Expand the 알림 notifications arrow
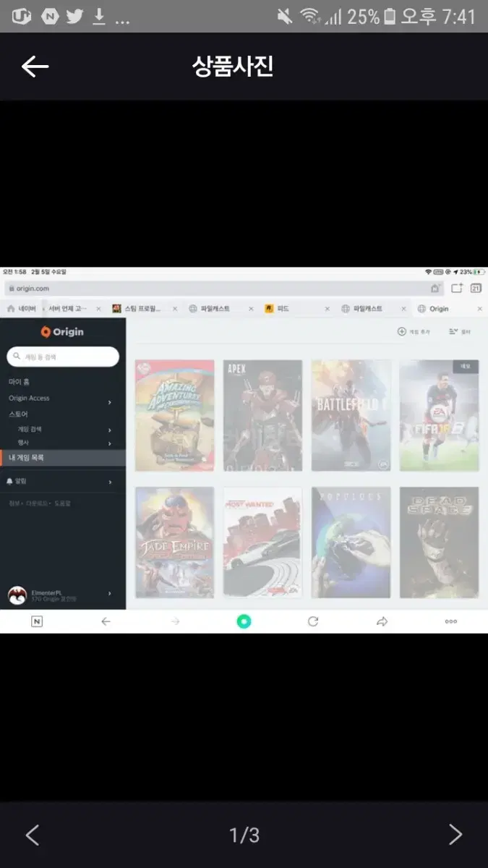488x868 pixels. (x=110, y=482)
